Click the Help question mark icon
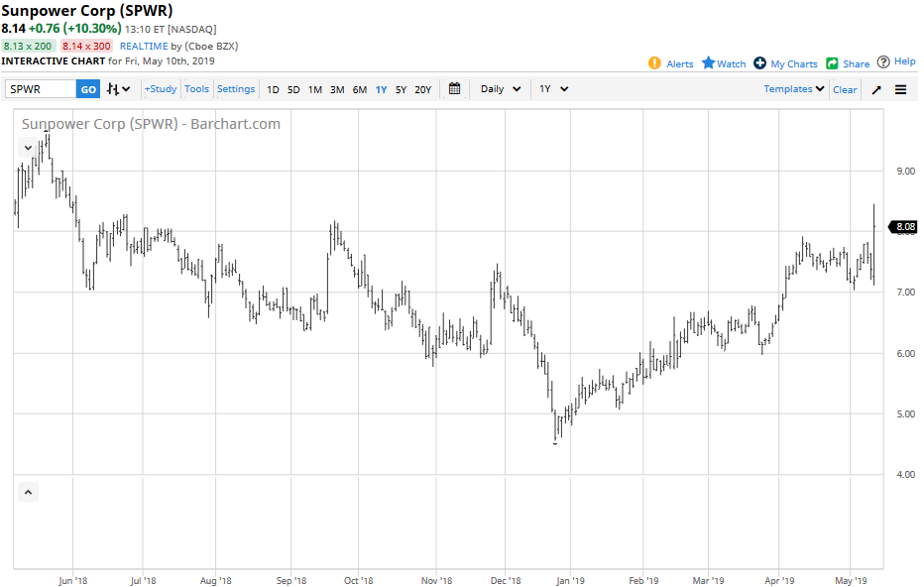The image size is (924, 587). coord(883,61)
